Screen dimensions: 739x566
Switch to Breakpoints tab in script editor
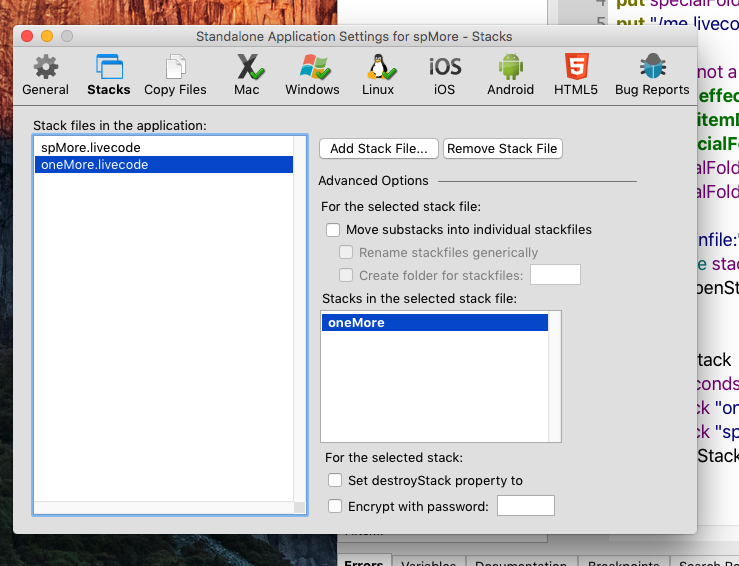pyautogui.click(x=624, y=563)
